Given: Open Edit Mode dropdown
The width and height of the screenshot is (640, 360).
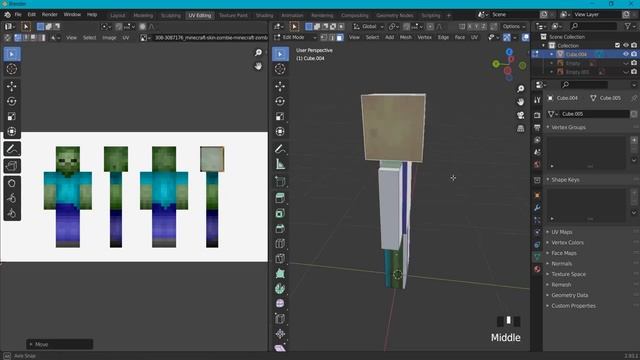Looking at the screenshot, I should click(296, 38).
